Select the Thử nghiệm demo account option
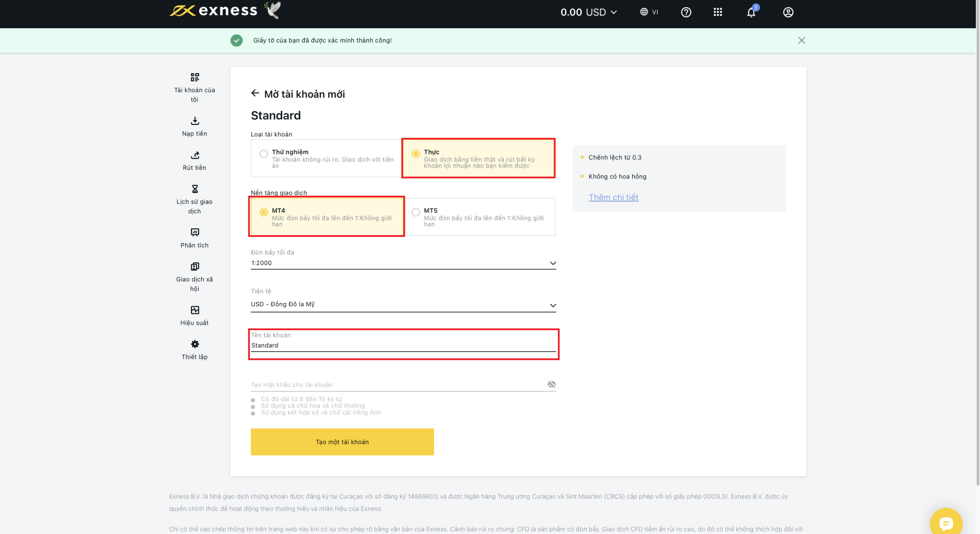 (x=326, y=158)
